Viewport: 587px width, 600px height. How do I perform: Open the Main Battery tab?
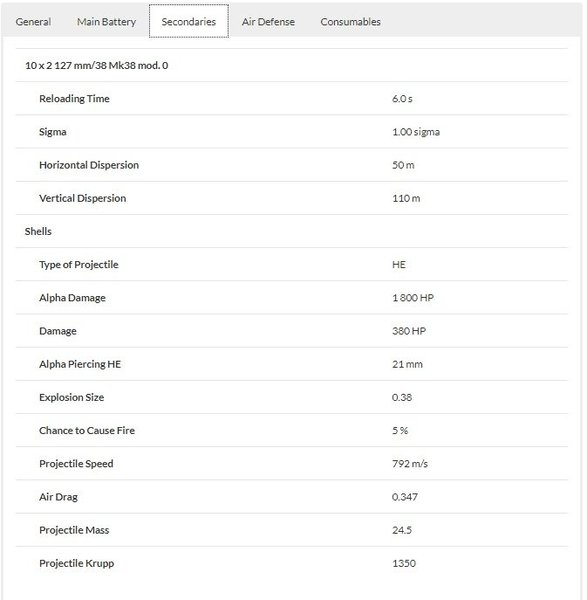(x=106, y=22)
